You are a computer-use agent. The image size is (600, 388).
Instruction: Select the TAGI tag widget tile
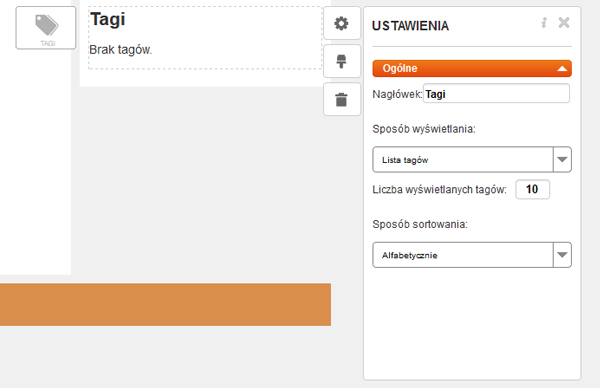click(x=46, y=28)
